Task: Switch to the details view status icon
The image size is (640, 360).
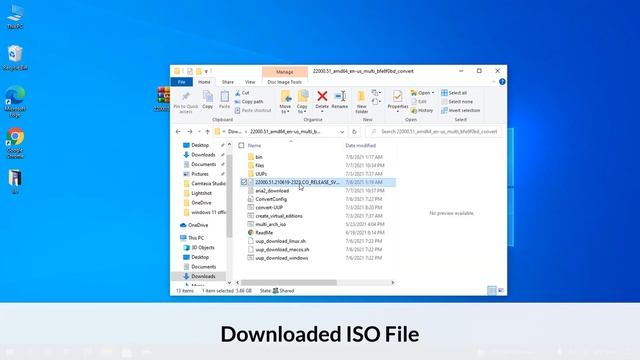Action: 492,290
